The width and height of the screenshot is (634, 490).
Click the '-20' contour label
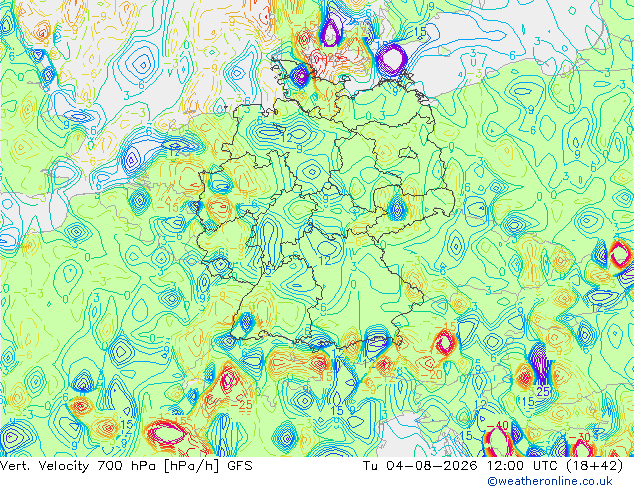point(431,376)
